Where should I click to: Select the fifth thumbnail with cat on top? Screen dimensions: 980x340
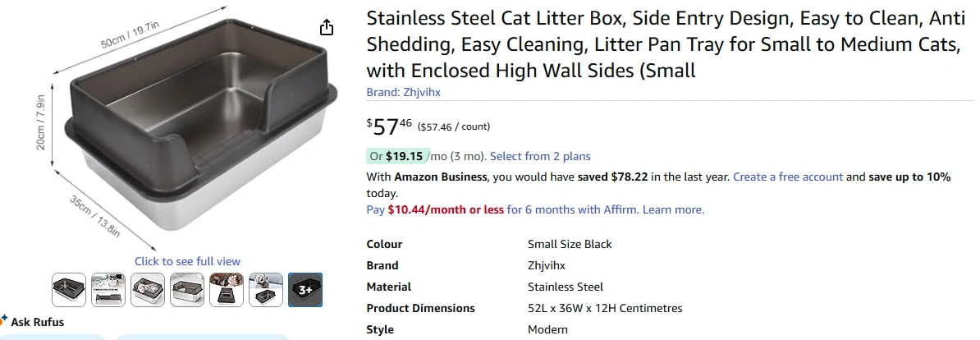pyautogui.click(x=227, y=289)
